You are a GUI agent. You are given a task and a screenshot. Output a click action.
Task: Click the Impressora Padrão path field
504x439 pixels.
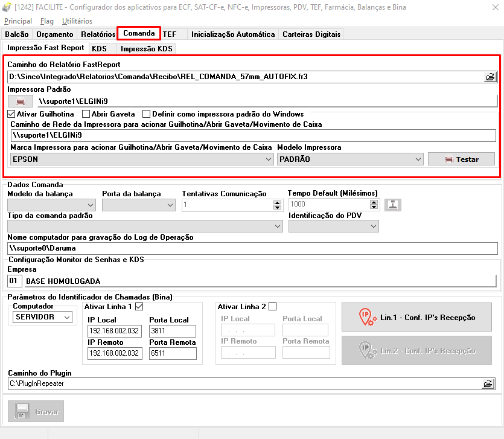point(267,101)
